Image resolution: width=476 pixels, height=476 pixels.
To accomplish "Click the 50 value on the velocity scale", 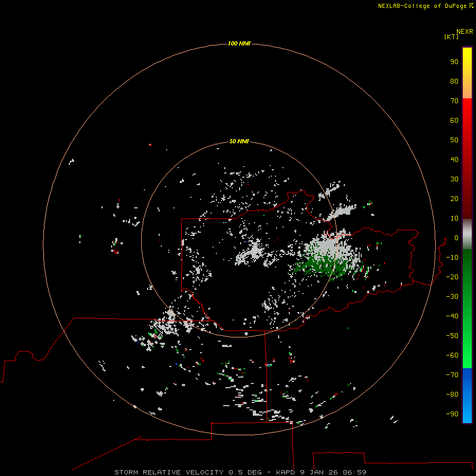I will (x=454, y=140).
